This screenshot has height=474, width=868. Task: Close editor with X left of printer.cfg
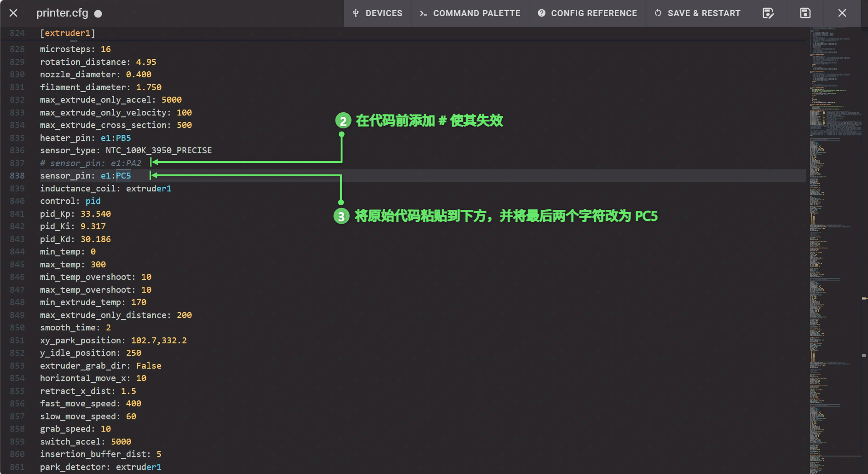click(13, 13)
